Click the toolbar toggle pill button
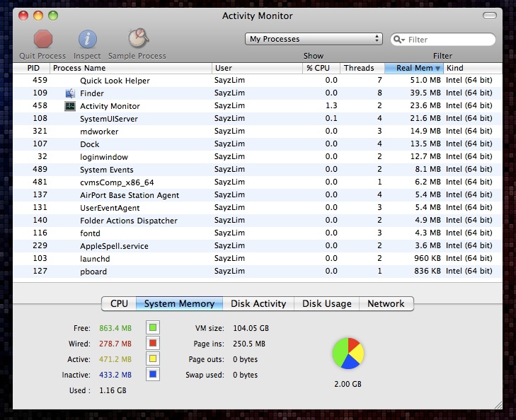 489,16
